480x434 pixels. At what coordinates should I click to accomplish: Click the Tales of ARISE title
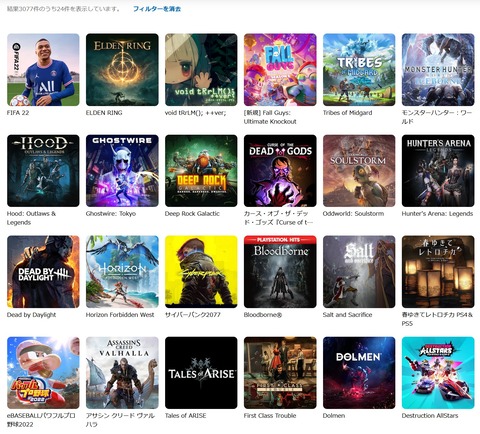[186, 416]
